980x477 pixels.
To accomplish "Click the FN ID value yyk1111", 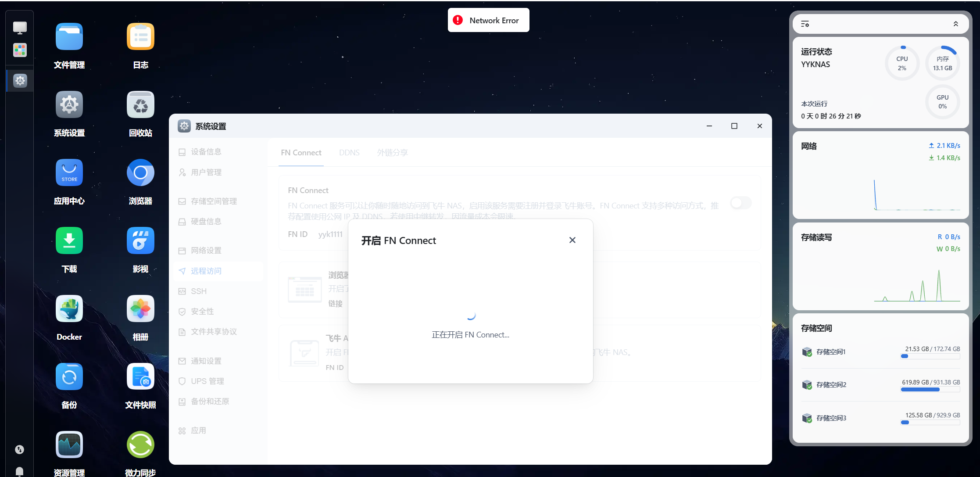I will coord(330,234).
